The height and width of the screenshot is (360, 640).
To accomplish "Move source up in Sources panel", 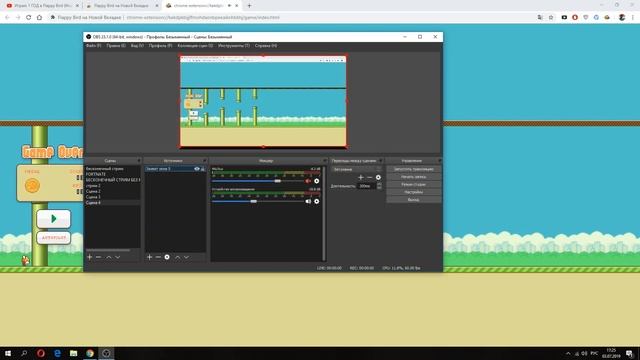I will (178, 257).
